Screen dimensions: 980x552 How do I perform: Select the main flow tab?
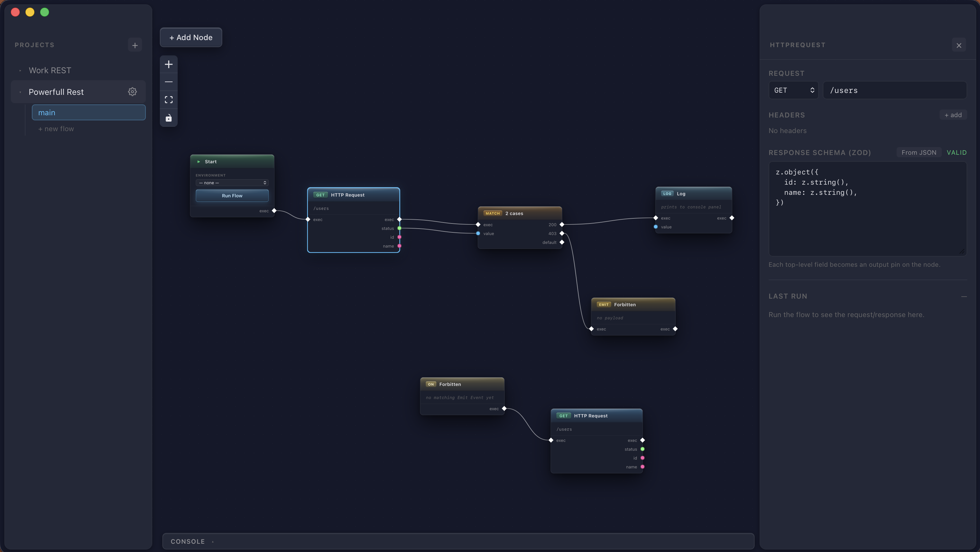click(x=89, y=112)
